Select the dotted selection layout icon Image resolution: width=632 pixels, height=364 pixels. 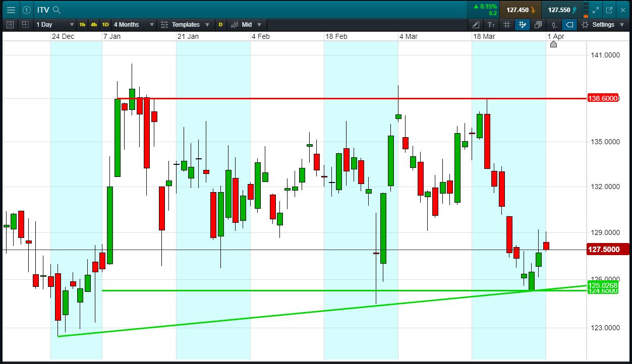pos(25,24)
